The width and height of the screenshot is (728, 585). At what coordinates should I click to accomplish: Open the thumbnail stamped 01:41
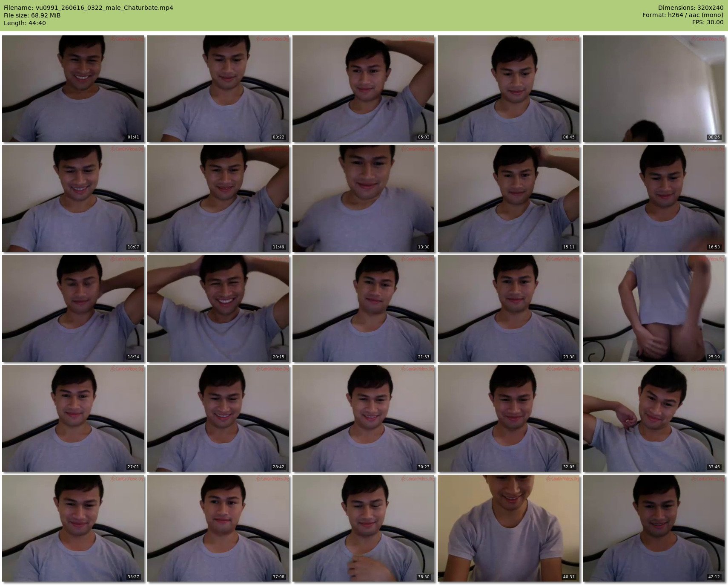point(73,89)
